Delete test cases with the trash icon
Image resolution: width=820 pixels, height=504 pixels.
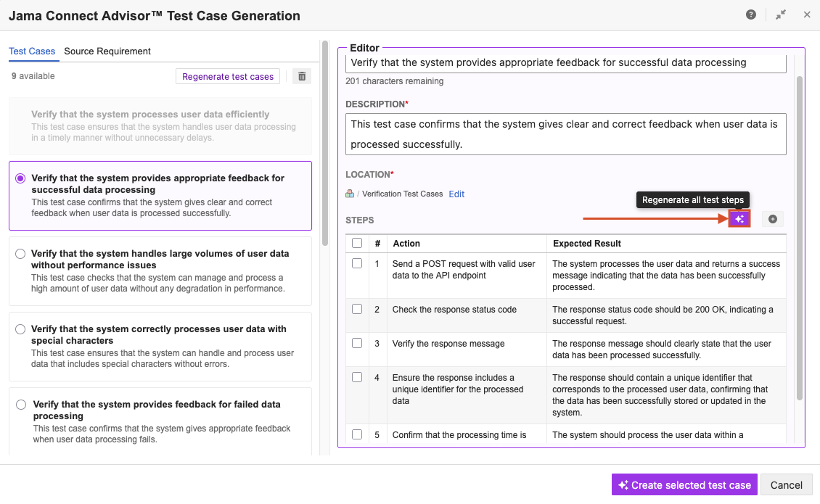[x=302, y=76]
